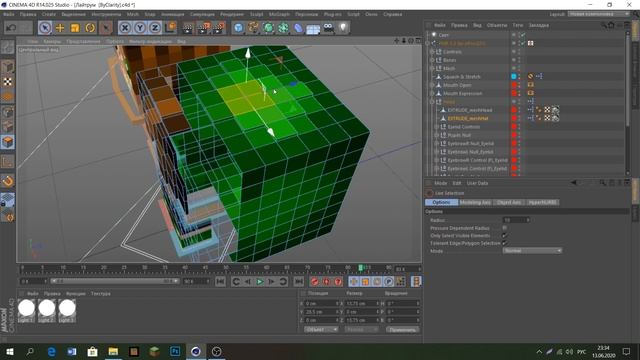The image size is (640, 360).
Task: Click the coordinate system cube icon
Action: click(x=171, y=28)
